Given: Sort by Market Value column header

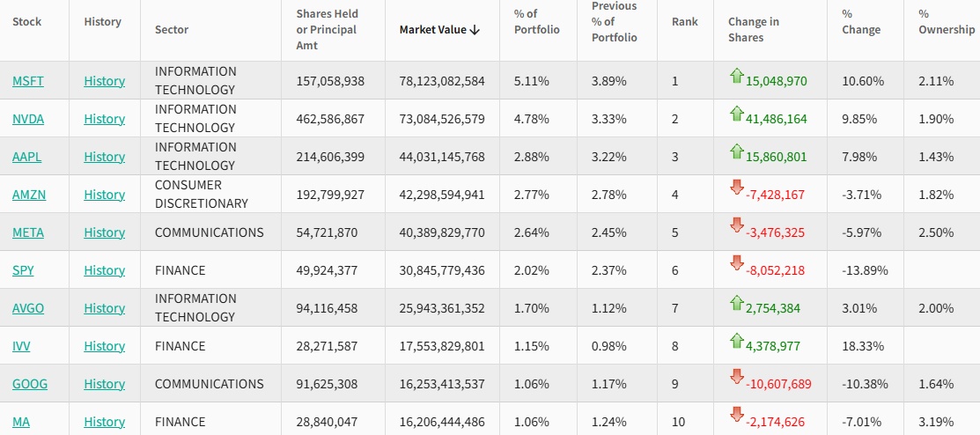Looking at the screenshot, I should click(439, 29).
